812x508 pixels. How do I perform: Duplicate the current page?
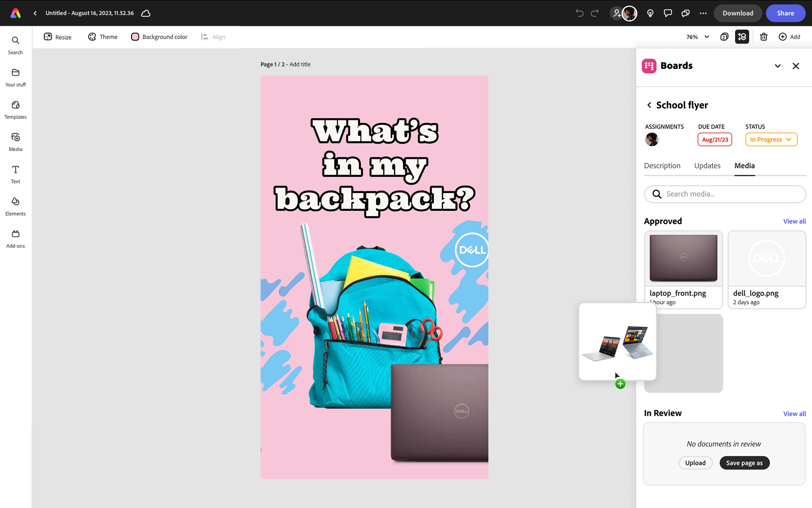[724, 36]
